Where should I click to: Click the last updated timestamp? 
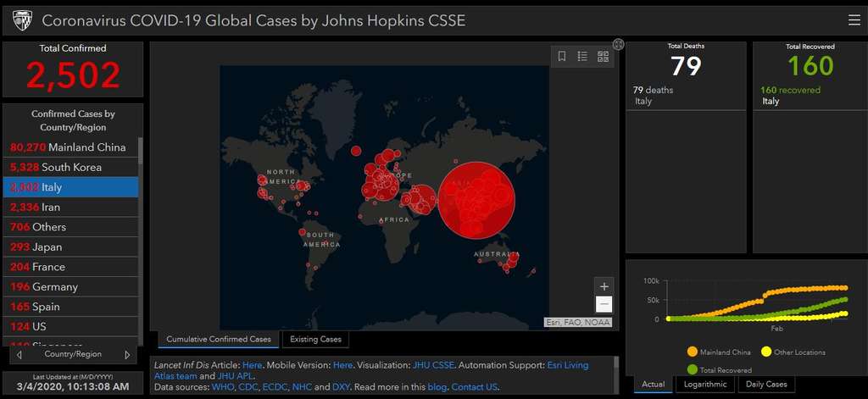[73, 385]
